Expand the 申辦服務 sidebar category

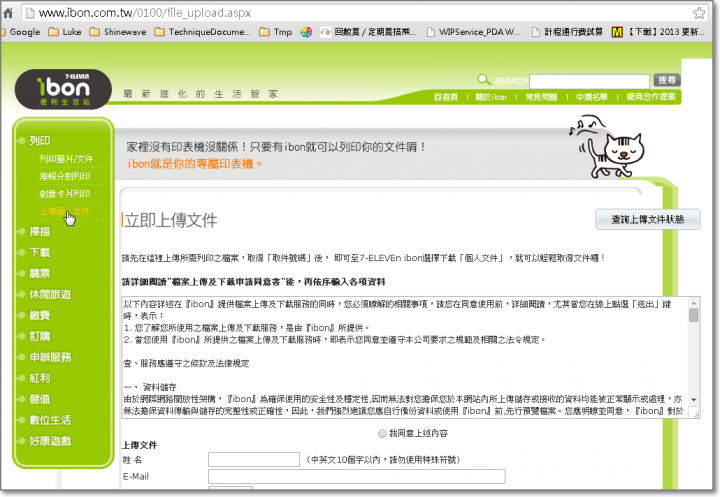[x=50, y=357]
